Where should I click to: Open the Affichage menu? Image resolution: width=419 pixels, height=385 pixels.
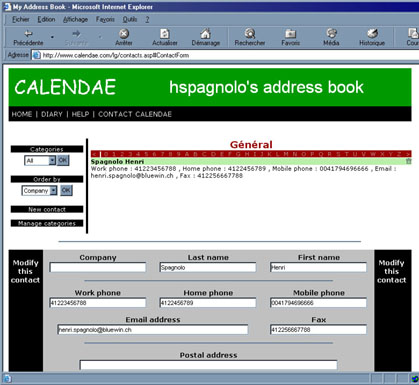coord(75,20)
